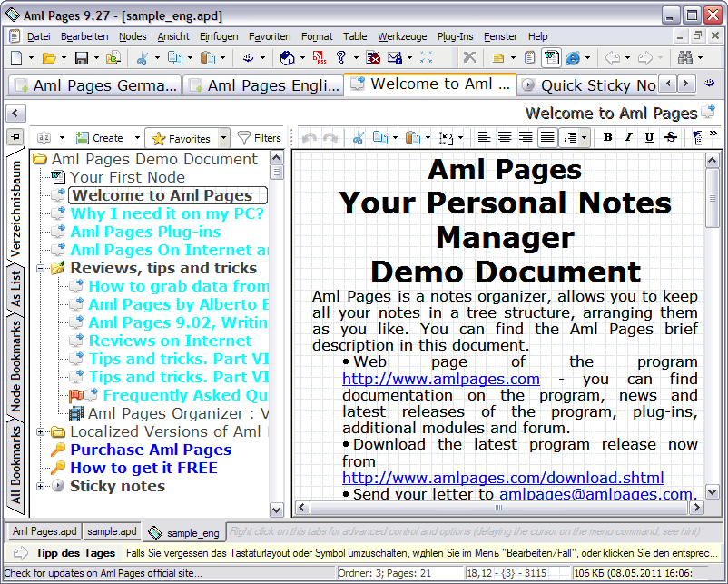Align text left in the editor toolbar
This screenshot has width=728, height=584.
[x=484, y=137]
